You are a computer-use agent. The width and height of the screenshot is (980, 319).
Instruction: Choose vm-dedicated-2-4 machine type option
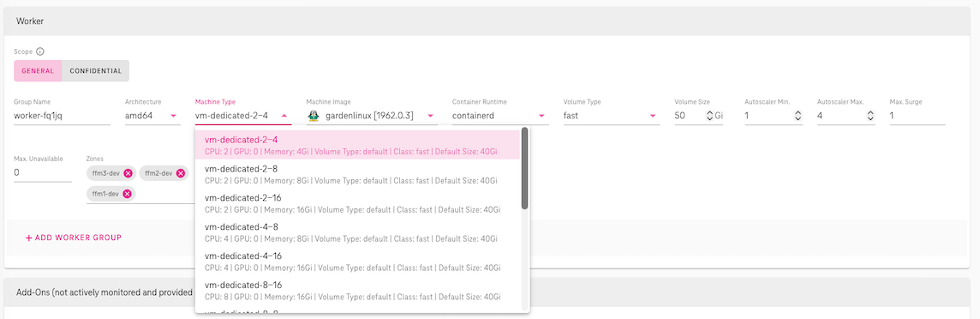(x=357, y=145)
